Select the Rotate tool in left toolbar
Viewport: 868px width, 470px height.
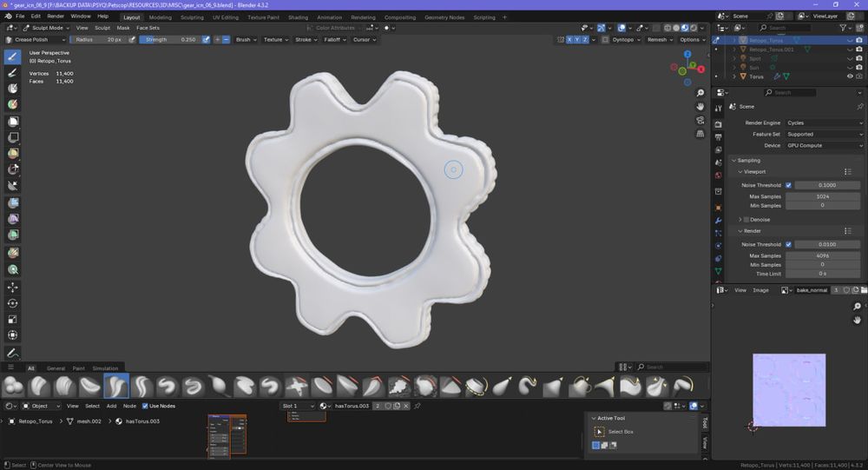[x=13, y=303]
